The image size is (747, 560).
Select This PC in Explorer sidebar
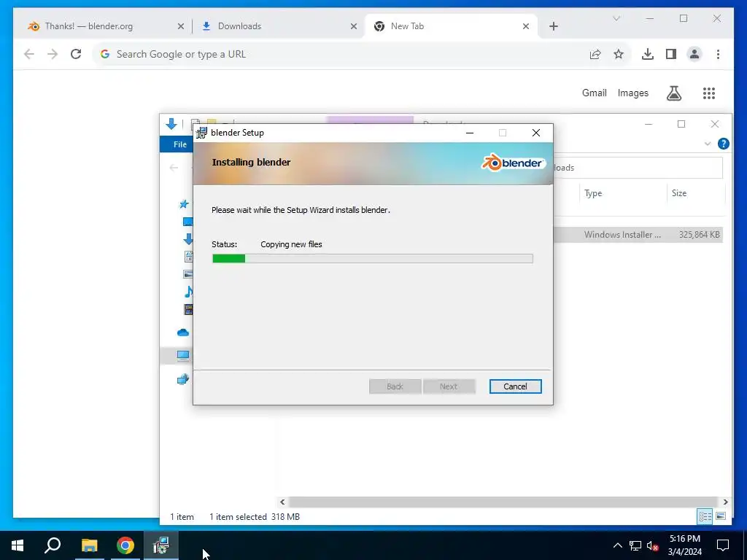(x=183, y=355)
